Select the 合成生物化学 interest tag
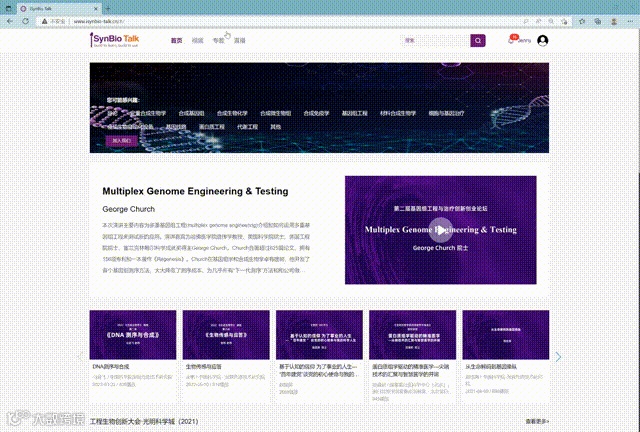The width and height of the screenshot is (640, 432). click(232, 113)
